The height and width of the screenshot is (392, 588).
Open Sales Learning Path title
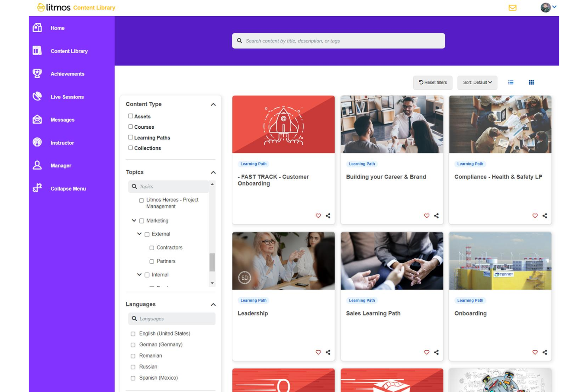coord(373,313)
